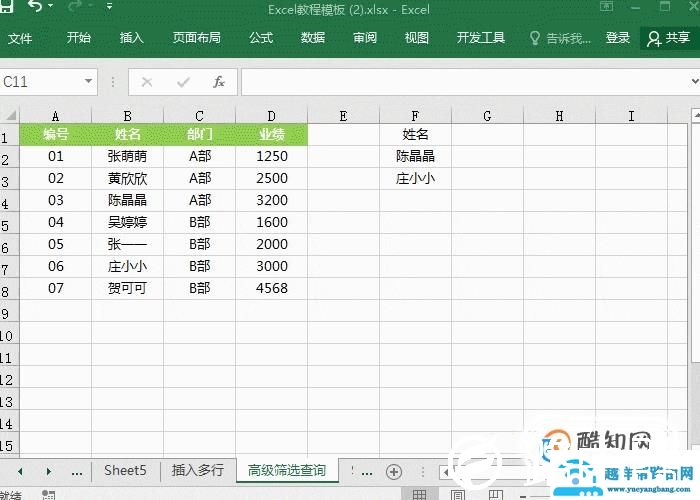This screenshot has width=700, height=500.
Task: Switch to Page Layout view icon
Action: tap(458, 495)
